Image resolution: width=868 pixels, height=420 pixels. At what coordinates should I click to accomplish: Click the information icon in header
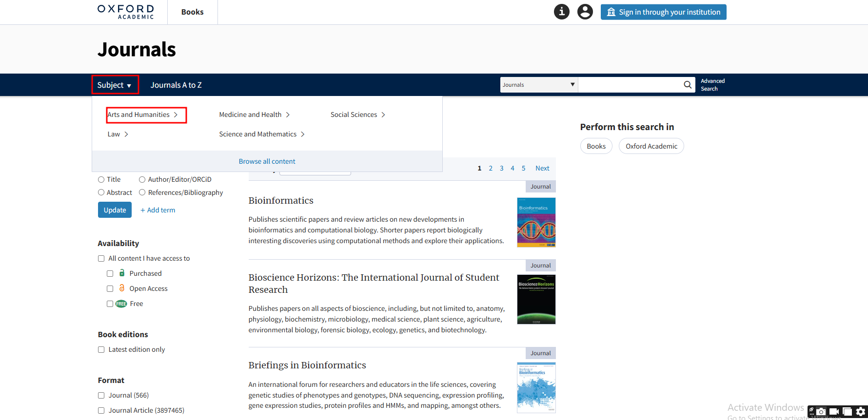point(561,12)
